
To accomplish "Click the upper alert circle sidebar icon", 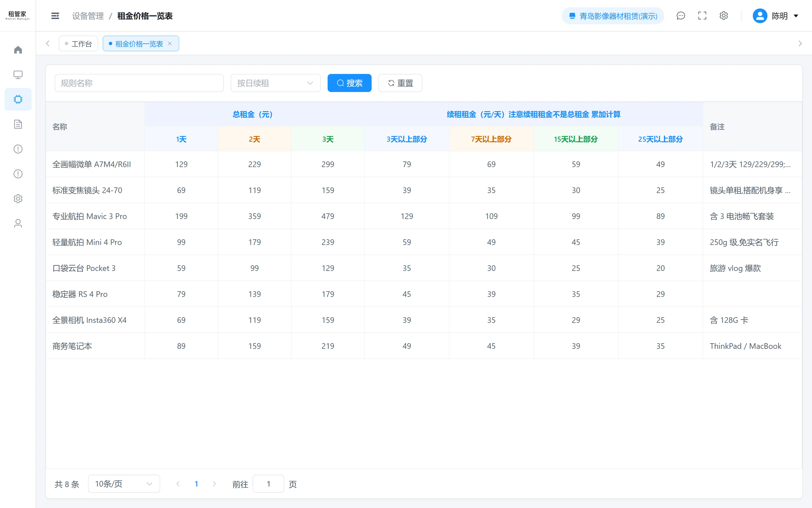I will click(x=18, y=149).
